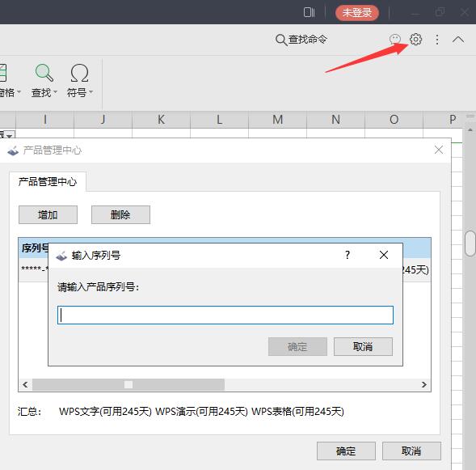The width and height of the screenshot is (476, 470).
Task: Open the filter dropdown in the cell
Action: (9, 135)
